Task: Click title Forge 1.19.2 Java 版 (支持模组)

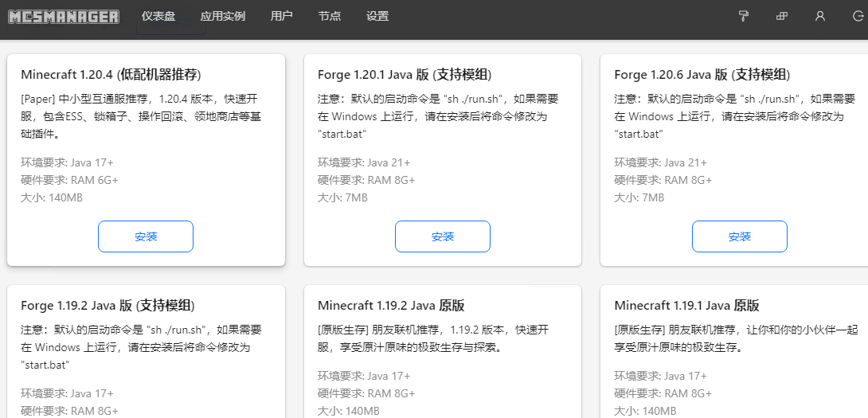Action: [x=108, y=305]
